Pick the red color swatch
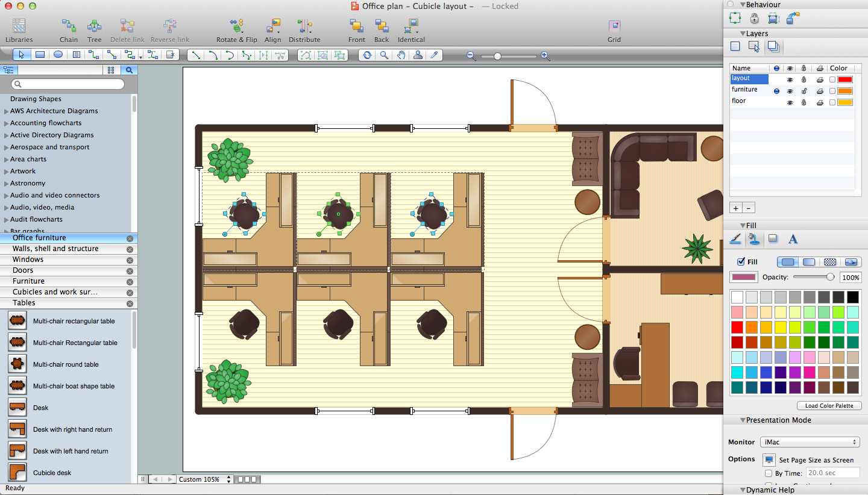Screen dimensions: 868x495 (737, 327)
